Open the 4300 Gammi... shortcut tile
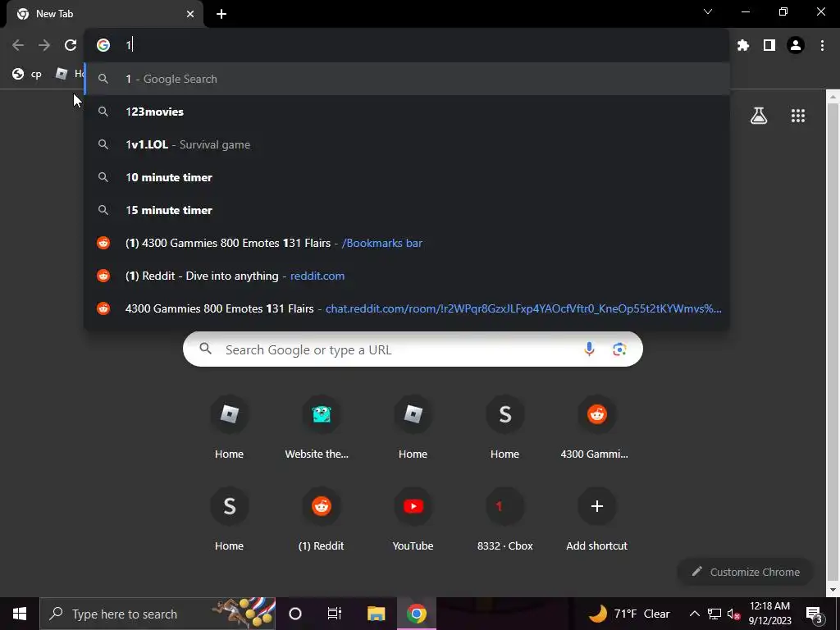 pyautogui.click(x=596, y=427)
